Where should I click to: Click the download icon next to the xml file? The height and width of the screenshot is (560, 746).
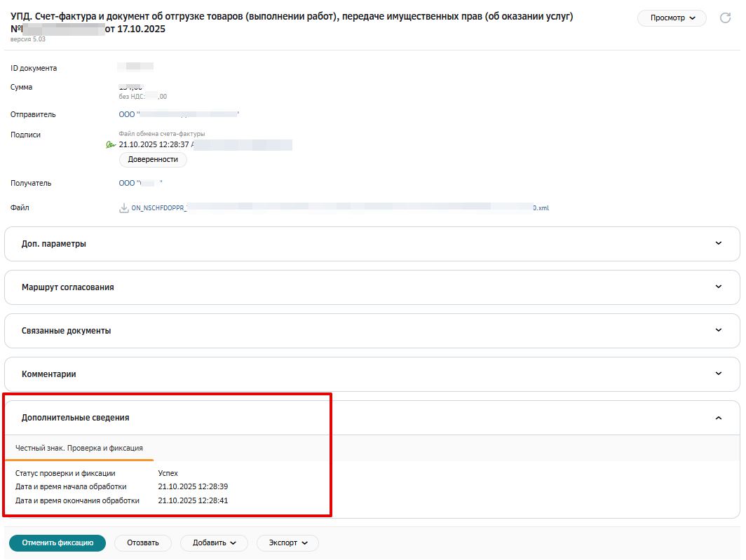(123, 208)
